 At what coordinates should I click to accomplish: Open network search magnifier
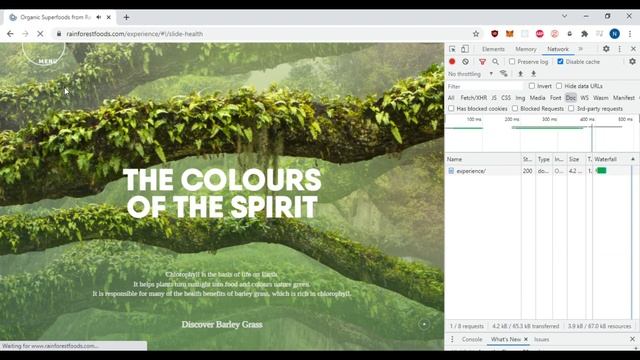495,62
